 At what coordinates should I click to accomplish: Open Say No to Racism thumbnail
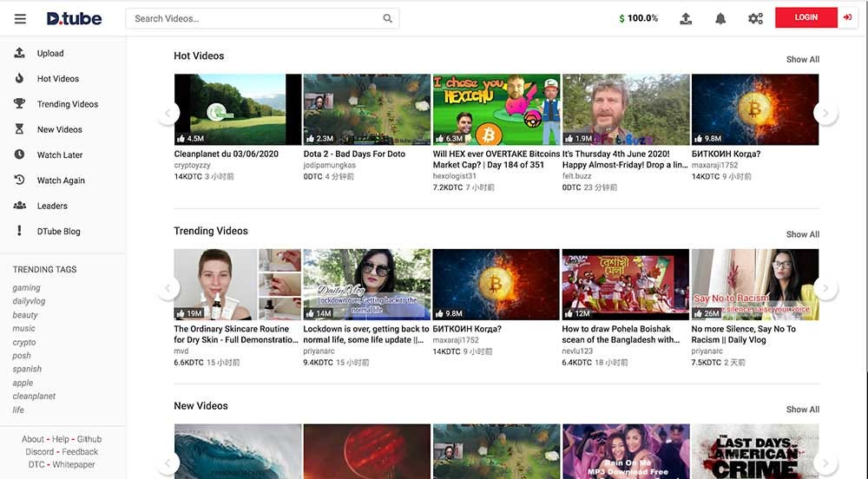[x=755, y=285]
